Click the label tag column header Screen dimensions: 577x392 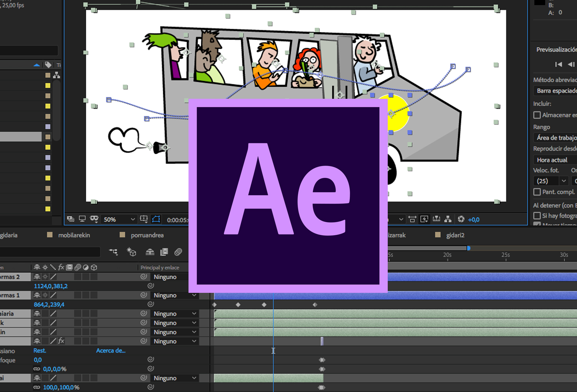coord(48,65)
